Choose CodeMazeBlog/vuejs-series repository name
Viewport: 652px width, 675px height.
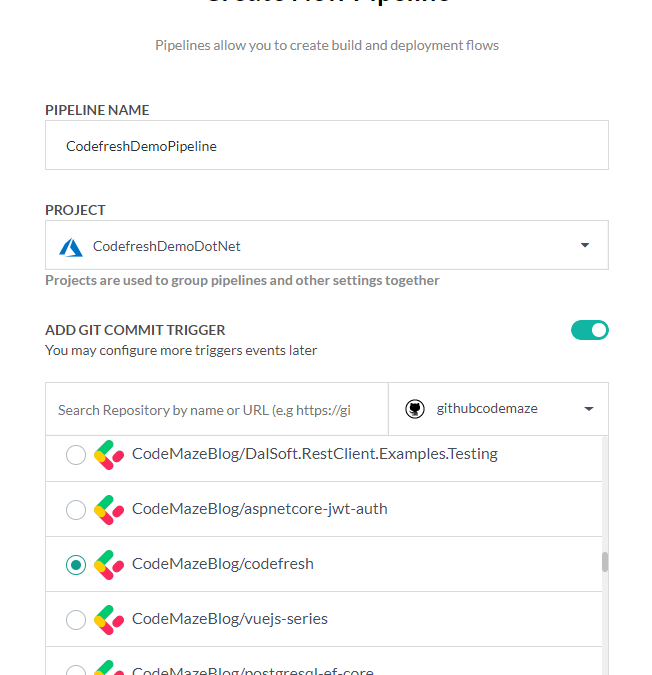229,619
